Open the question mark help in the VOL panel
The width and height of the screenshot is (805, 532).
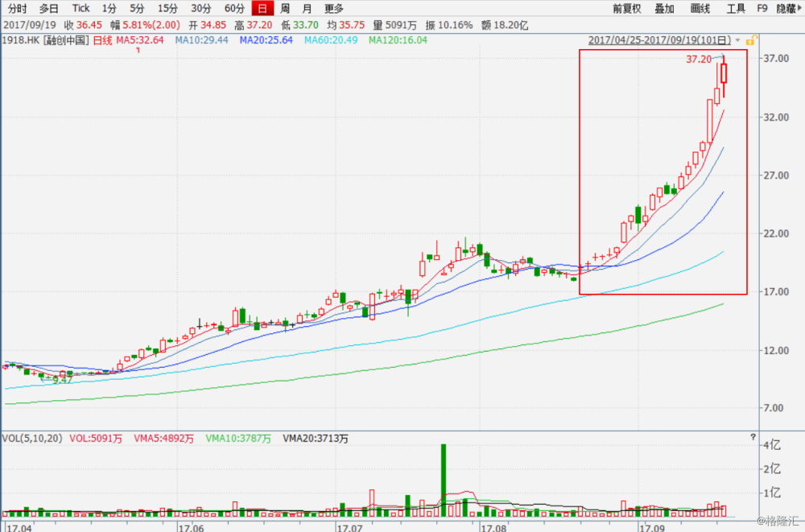pos(753,437)
